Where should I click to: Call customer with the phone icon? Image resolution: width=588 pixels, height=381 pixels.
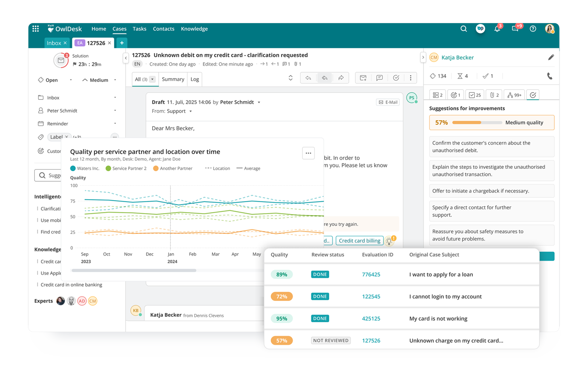coord(549,76)
